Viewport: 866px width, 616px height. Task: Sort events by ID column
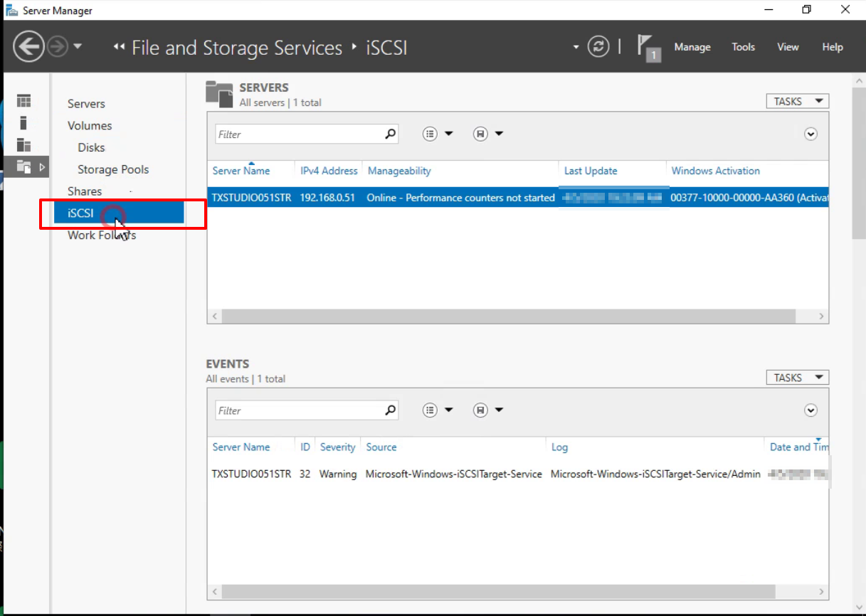(x=305, y=447)
